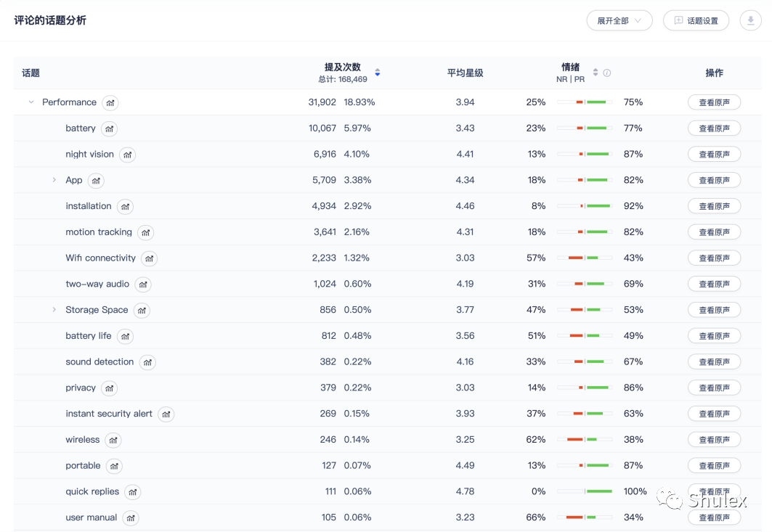Click 查看原声 for Performance row
Screen dimensions: 772x532
tap(714, 102)
